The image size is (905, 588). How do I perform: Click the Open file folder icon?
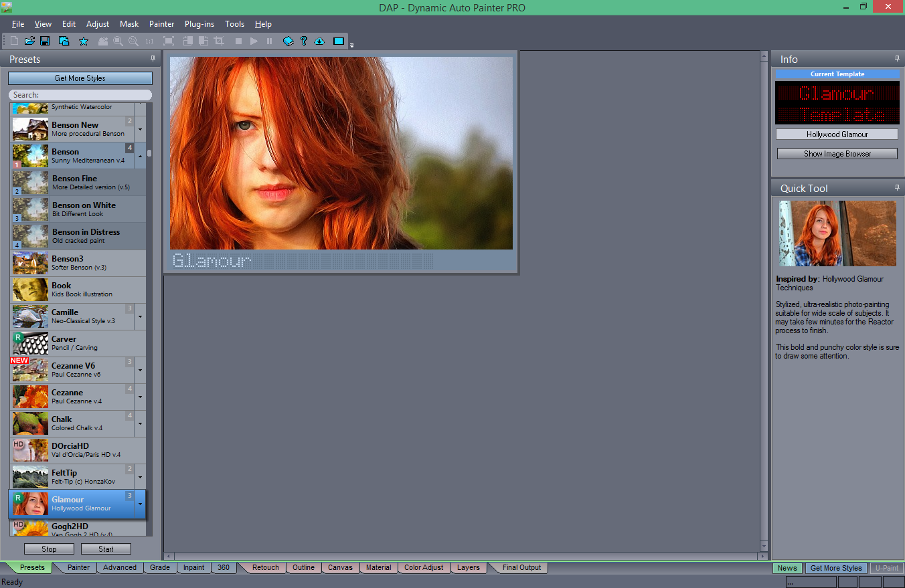tap(29, 41)
